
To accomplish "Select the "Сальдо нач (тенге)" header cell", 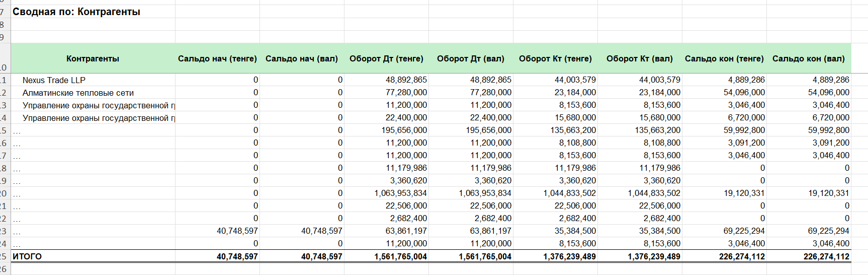I will click(217, 58).
